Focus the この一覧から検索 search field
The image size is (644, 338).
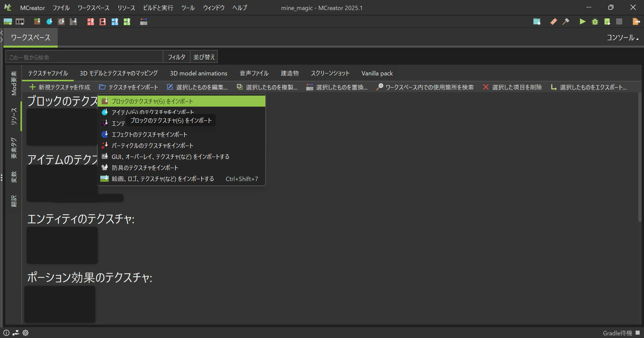[x=84, y=57]
